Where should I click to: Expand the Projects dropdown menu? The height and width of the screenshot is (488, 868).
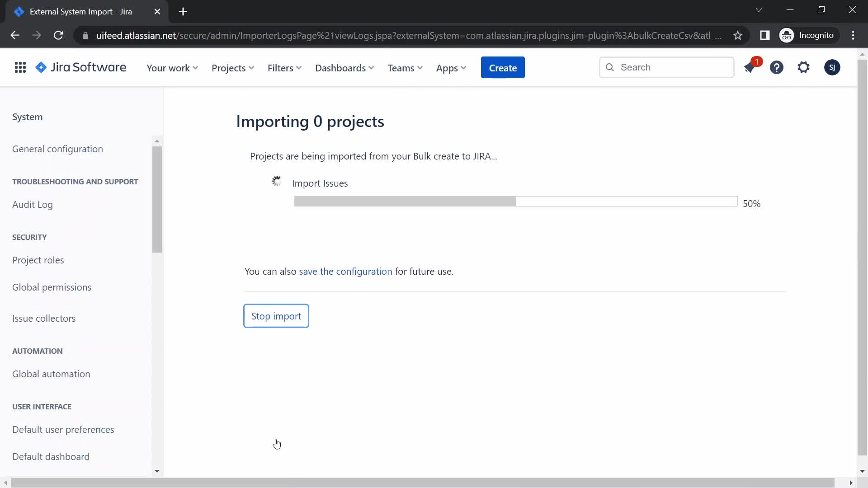(232, 67)
